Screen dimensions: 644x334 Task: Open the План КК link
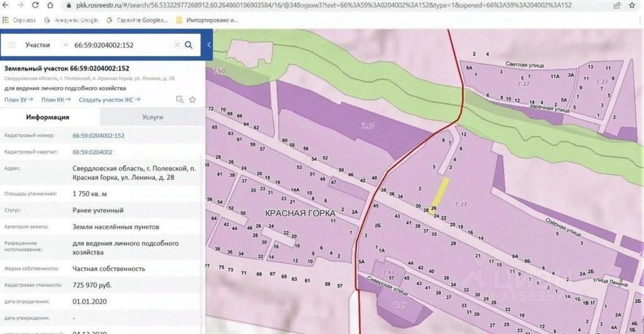(56, 100)
